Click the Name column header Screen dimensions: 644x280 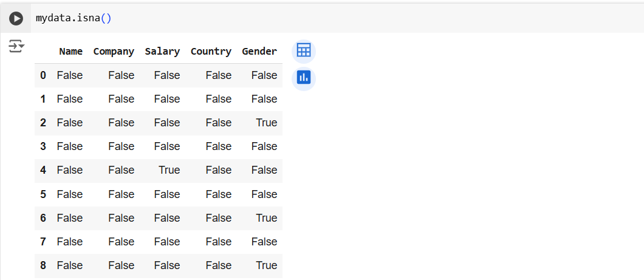pyautogui.click(x=70, y=52)
